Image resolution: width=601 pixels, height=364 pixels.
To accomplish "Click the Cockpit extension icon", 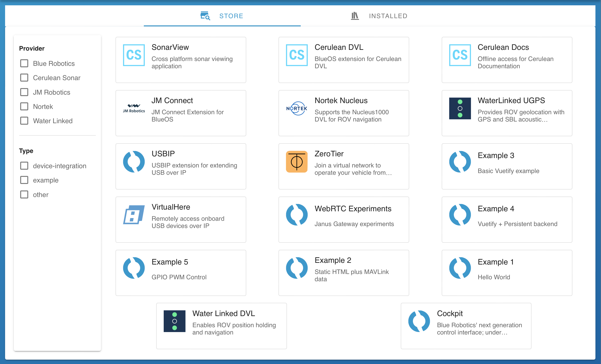I will pyautogui.click(x=419, y=321).
